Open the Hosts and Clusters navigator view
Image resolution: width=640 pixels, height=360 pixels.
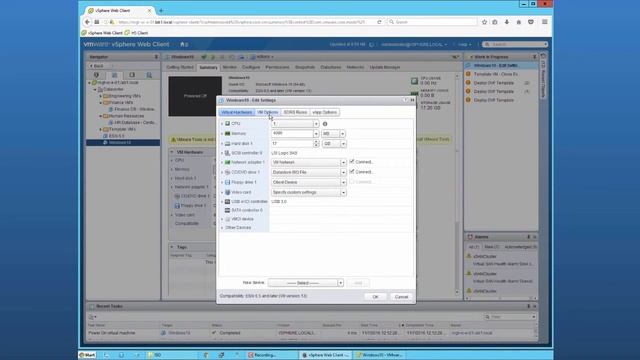pos(96,75)
